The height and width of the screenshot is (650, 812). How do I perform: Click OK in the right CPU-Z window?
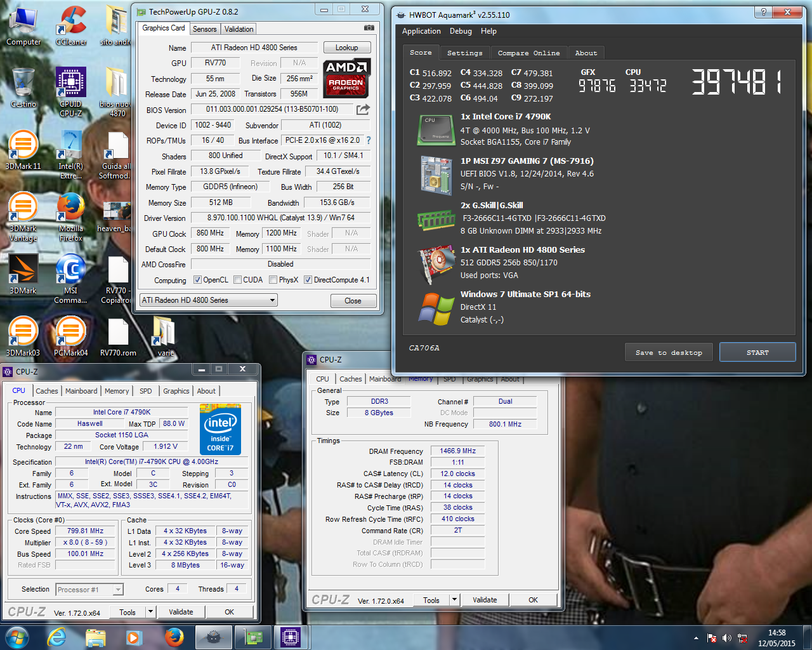[x=533, y=600]
